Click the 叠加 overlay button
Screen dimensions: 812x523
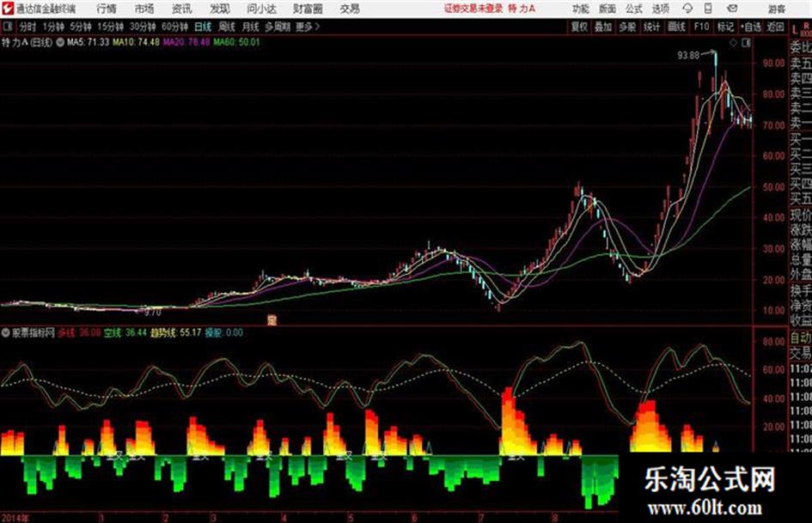(603, 27)
